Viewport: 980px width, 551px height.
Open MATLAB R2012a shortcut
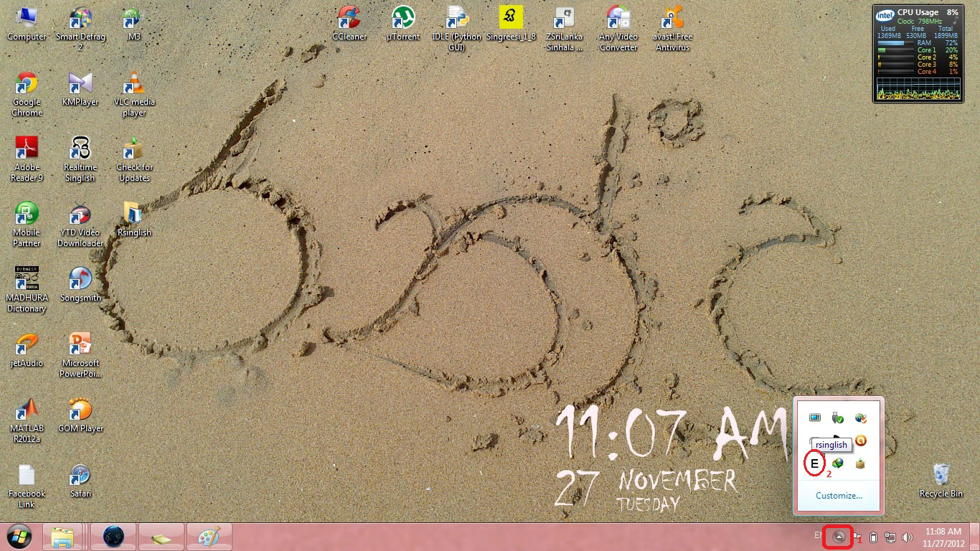coord(27,421)
